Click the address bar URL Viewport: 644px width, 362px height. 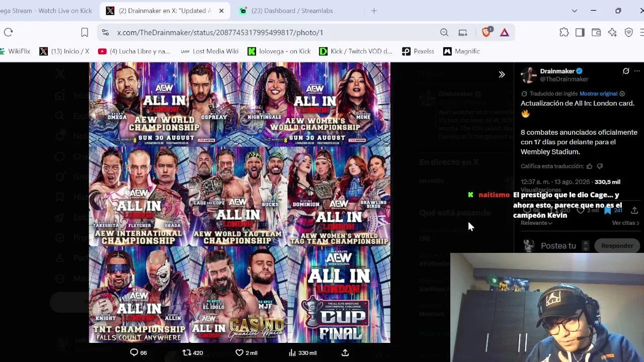[220, 33]
